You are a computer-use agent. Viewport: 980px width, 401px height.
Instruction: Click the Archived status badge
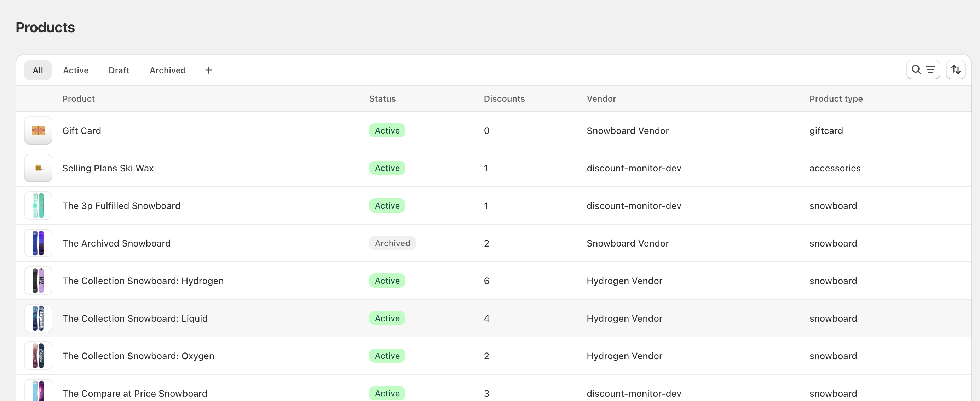[392, 243]
